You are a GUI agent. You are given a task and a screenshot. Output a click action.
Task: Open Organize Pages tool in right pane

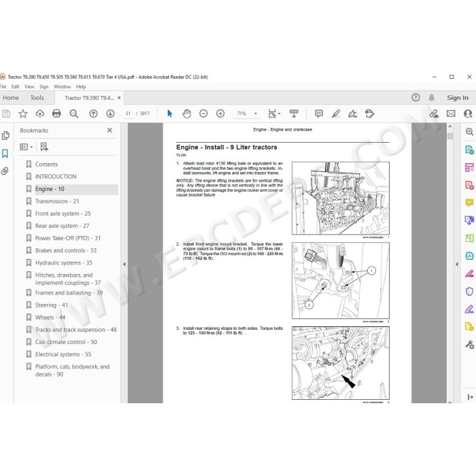click(469, 167)
